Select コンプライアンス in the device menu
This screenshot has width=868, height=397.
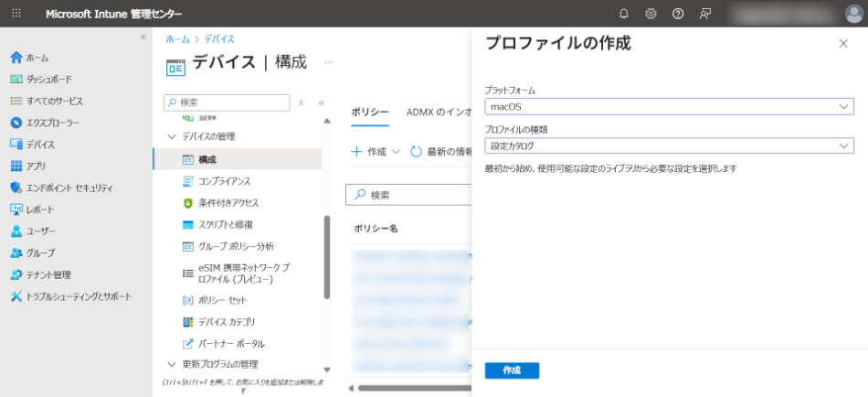(x=224, y=181)
